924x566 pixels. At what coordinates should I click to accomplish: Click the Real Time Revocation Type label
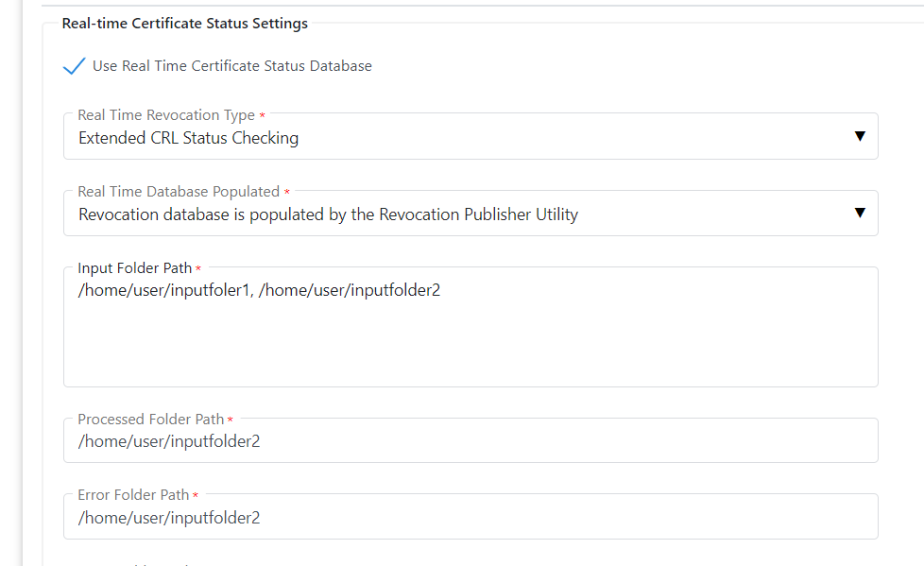(166, 115)
